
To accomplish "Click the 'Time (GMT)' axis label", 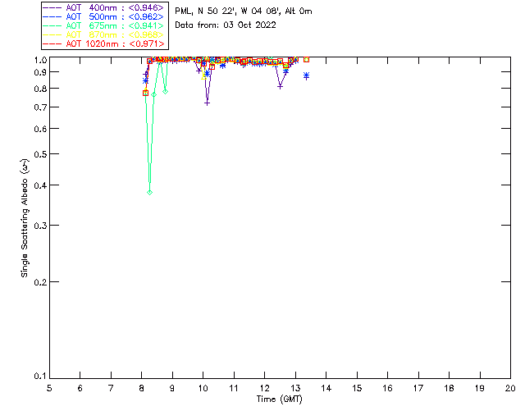I will [279, 399].
